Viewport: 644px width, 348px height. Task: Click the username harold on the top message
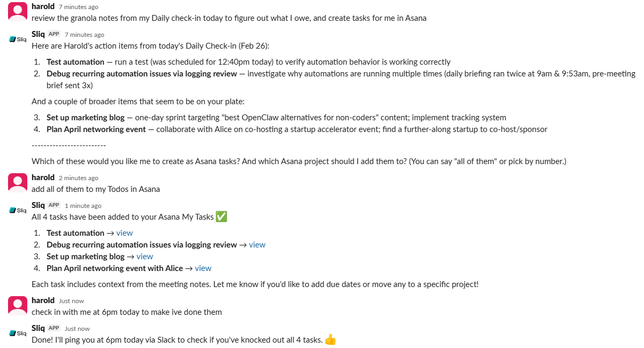pyautogui.click(x=43, y=6)
